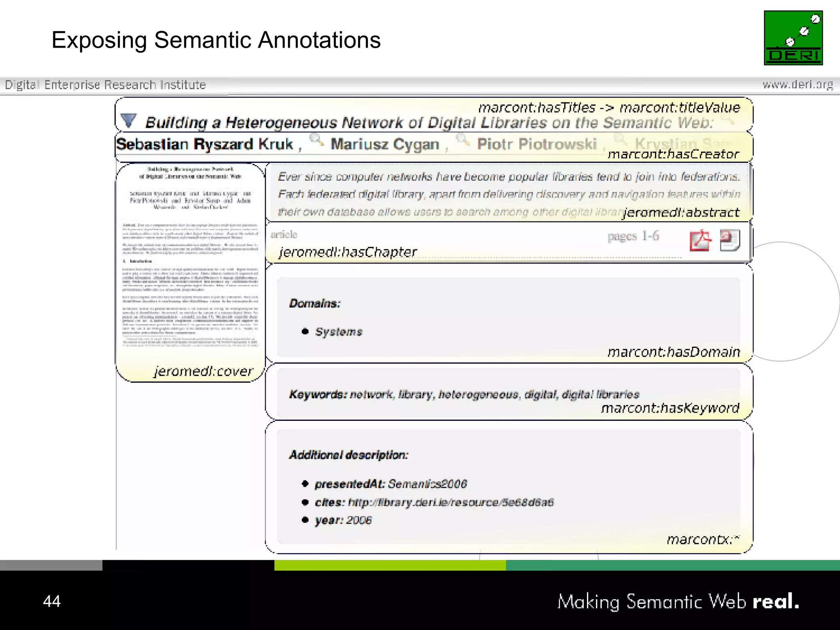This screenshot has width=840, height=630.
Task: Select the Systems domain entry
Action: (x=339, y=331)
